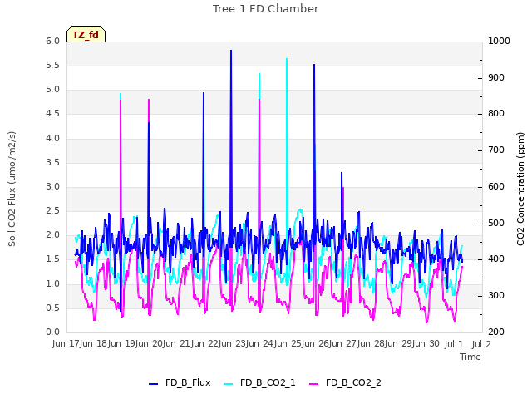Click the 25Jun x-axis tick label
Viewport: 532px width, 399px height.
(x=303, y=343)
